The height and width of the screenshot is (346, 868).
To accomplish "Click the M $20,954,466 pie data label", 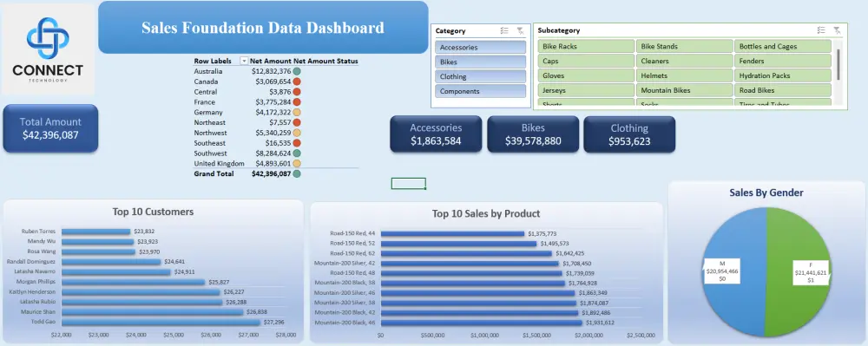I will click(x=721, y=271).
